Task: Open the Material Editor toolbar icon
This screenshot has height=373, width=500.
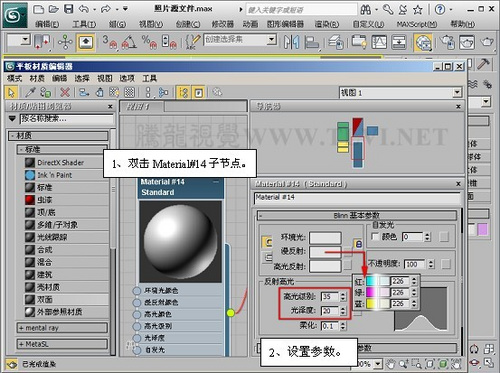Action: [x=423, y=42]
